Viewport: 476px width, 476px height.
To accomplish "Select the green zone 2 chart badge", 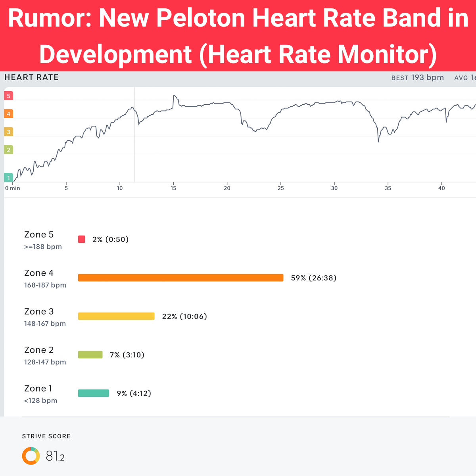I will coord(8,150).
